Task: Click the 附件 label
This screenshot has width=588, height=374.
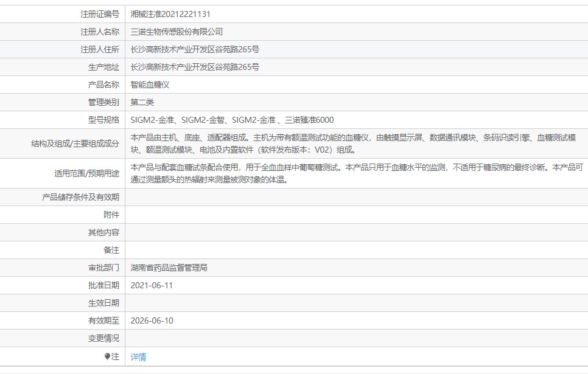Action: 111,215
